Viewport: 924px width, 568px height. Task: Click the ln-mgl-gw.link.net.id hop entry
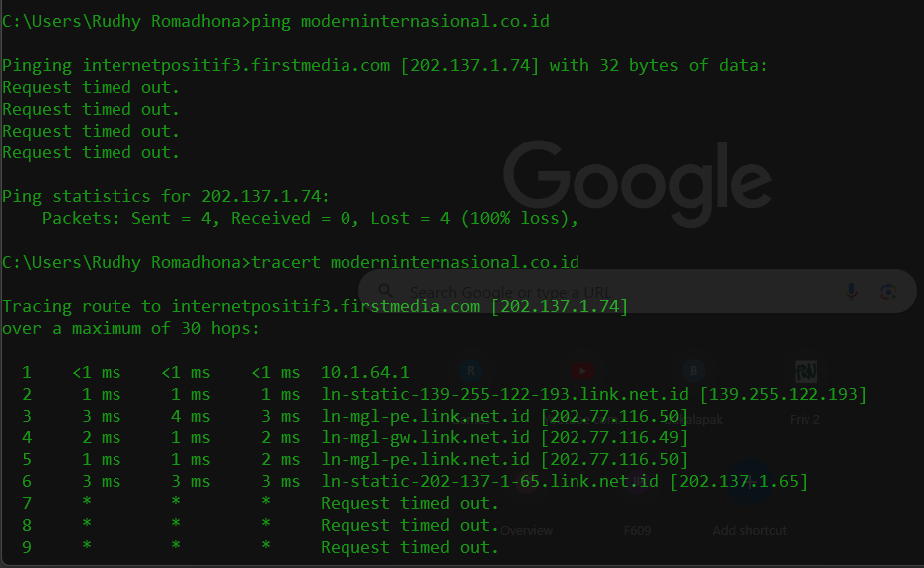504,437
